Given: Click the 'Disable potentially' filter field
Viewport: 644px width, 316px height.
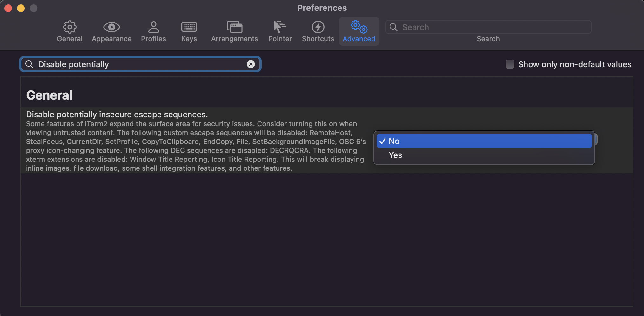Looking at the screenshot, I should coord(140,64).
